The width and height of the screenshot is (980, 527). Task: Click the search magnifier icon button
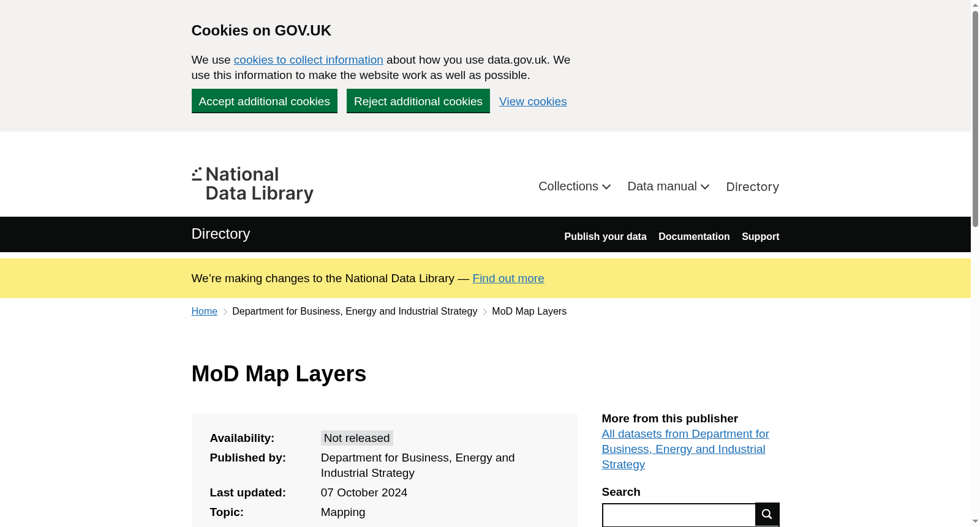point(767,514)
